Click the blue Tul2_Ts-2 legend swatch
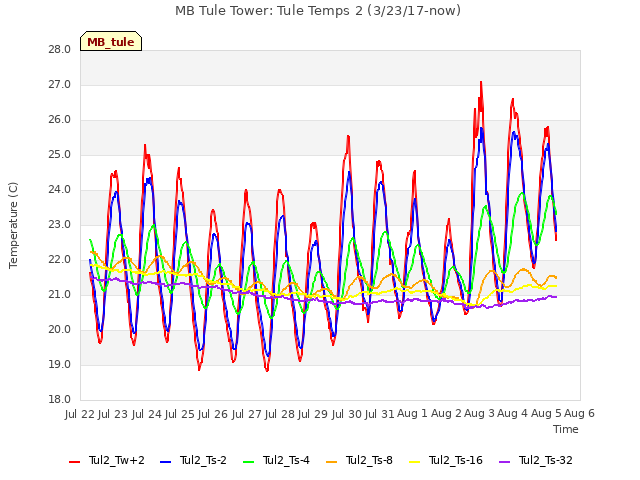The image size is (640, 480). [165, 462]
